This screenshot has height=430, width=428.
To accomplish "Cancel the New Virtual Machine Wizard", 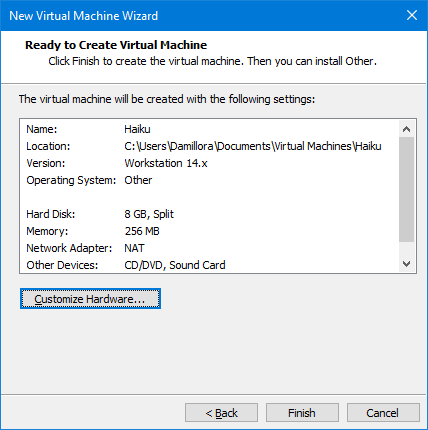I will (x=383, y=413).
